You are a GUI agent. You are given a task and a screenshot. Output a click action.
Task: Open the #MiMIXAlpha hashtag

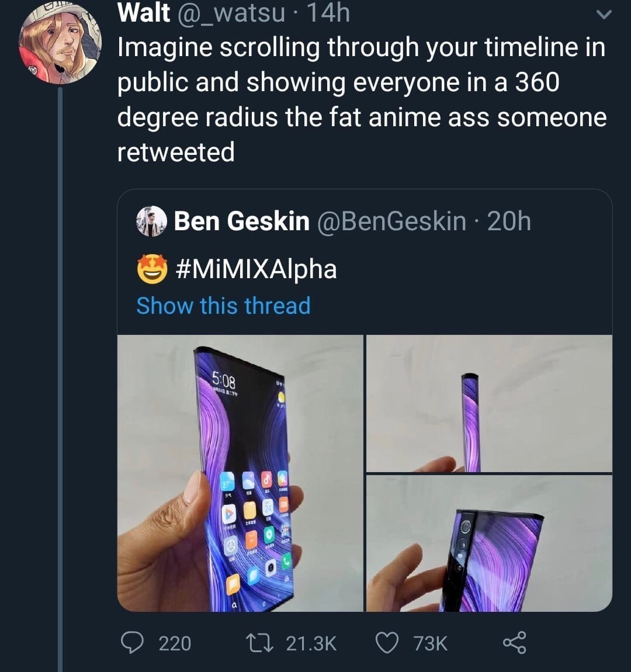(256, 269)
